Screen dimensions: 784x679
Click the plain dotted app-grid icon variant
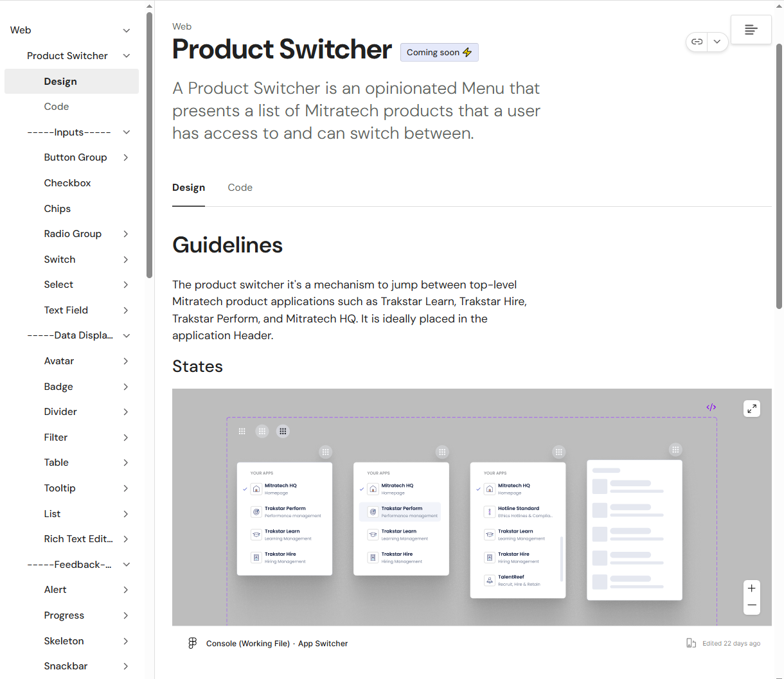242,431
